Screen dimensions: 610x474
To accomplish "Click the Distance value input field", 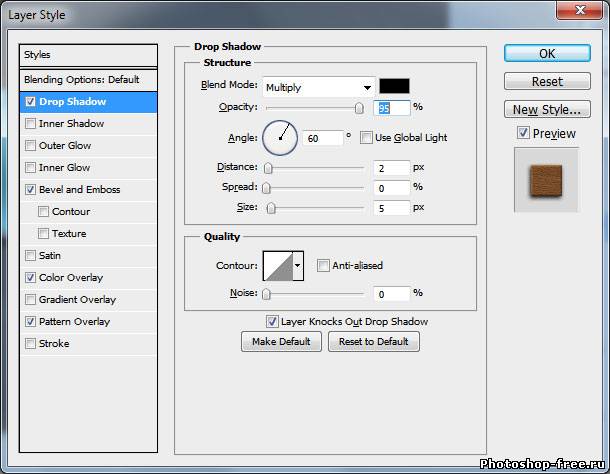I will [x=393, y=168].
